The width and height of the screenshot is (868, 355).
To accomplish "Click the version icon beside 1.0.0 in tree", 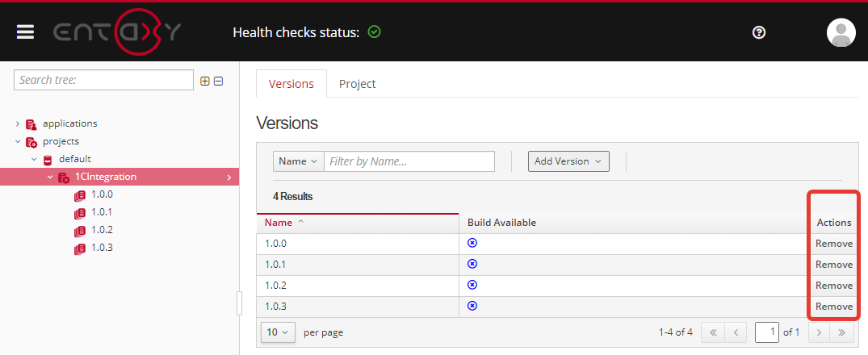I will 80,195.
